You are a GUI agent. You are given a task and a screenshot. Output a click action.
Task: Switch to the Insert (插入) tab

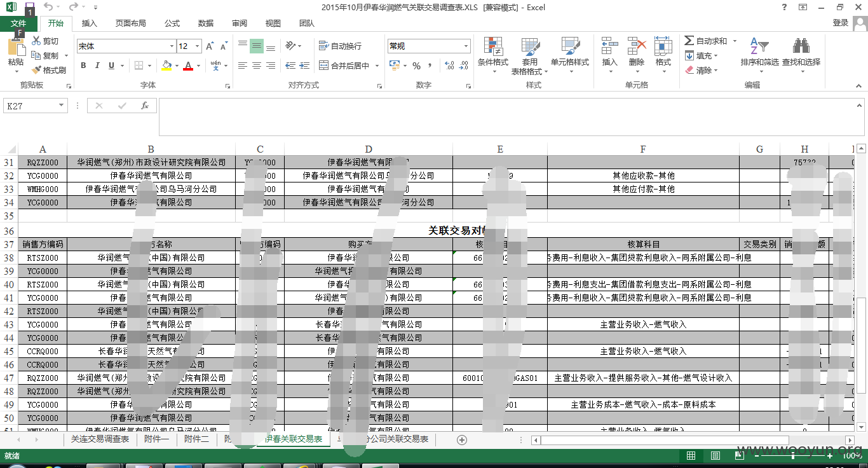[x=90, y=23]
